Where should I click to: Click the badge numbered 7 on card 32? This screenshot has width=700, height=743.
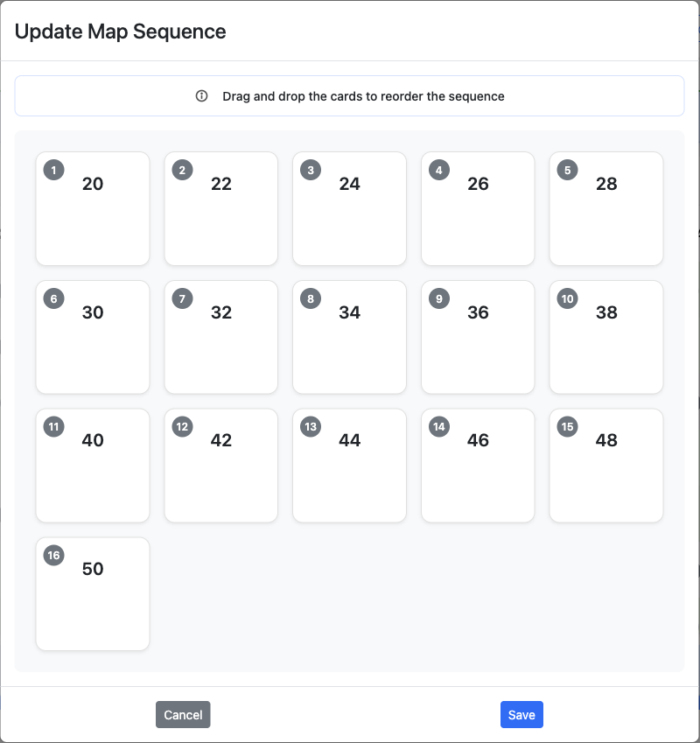tap(182, 298)
